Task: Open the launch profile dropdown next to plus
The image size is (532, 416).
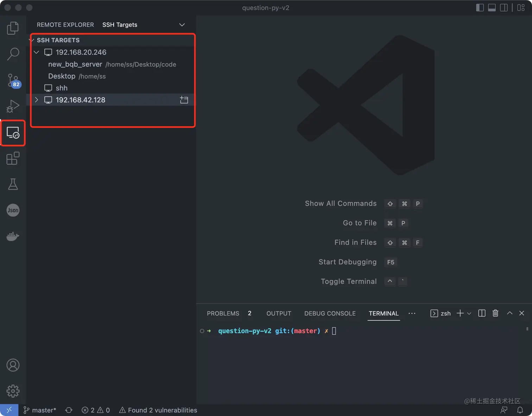Action: 469,313
